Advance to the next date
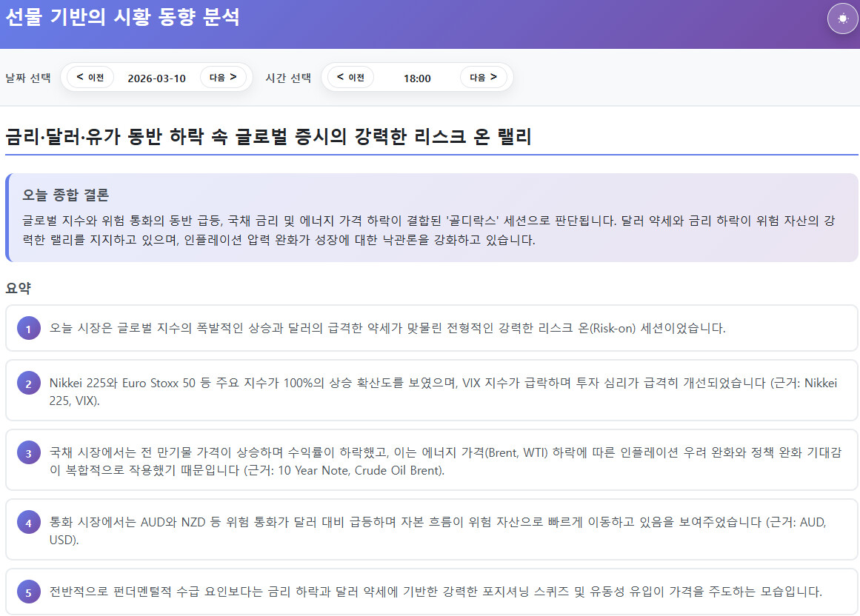Image resolution: width=860 pixels, height=616 pixels. [x=223, y=78]
